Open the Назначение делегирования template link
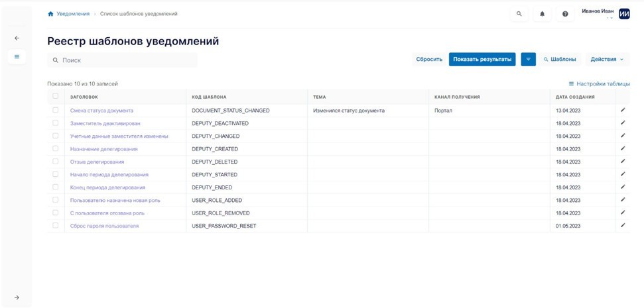 (x=104, y=149)
